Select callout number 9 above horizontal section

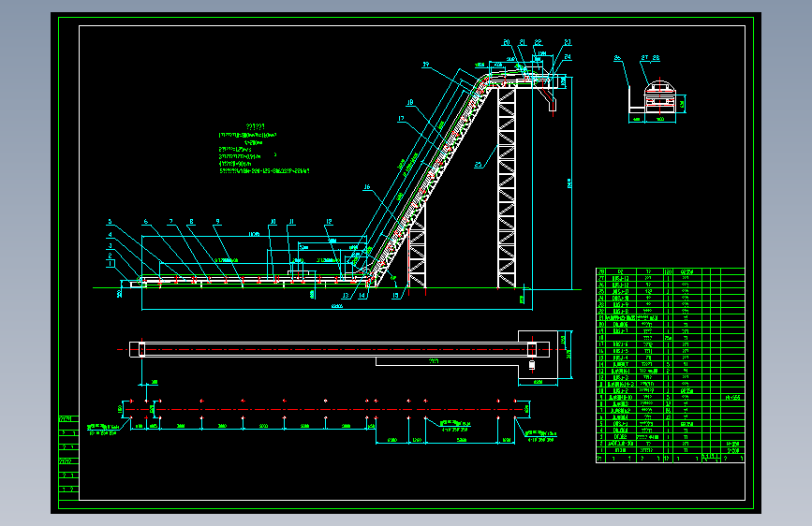(x=217, y=222)
